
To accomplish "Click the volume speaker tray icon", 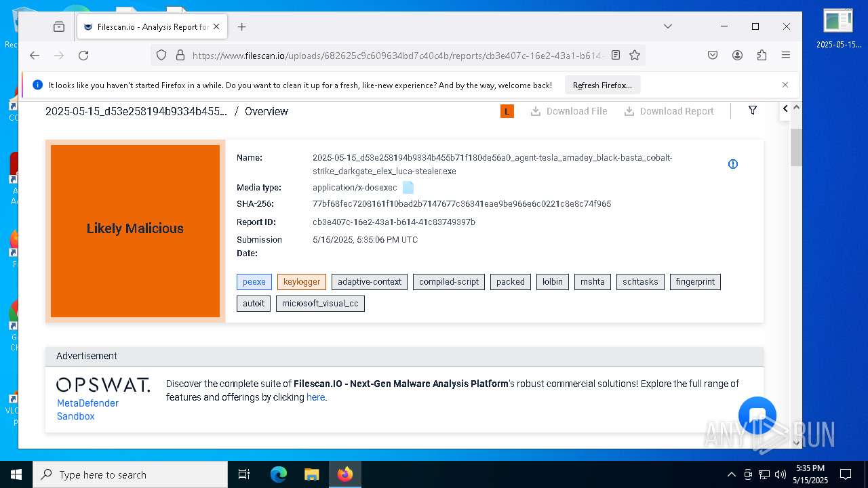I will pos(781,474).
